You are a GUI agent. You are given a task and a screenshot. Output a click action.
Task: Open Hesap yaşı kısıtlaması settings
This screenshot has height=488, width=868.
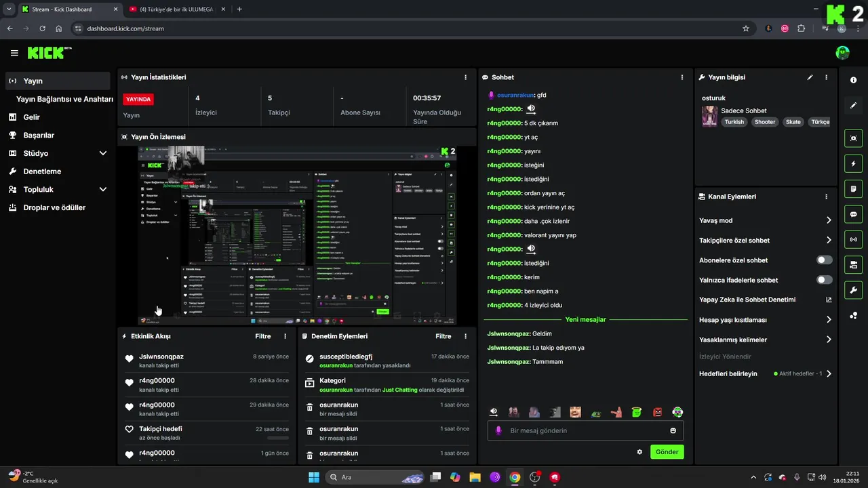coord(766,320)
